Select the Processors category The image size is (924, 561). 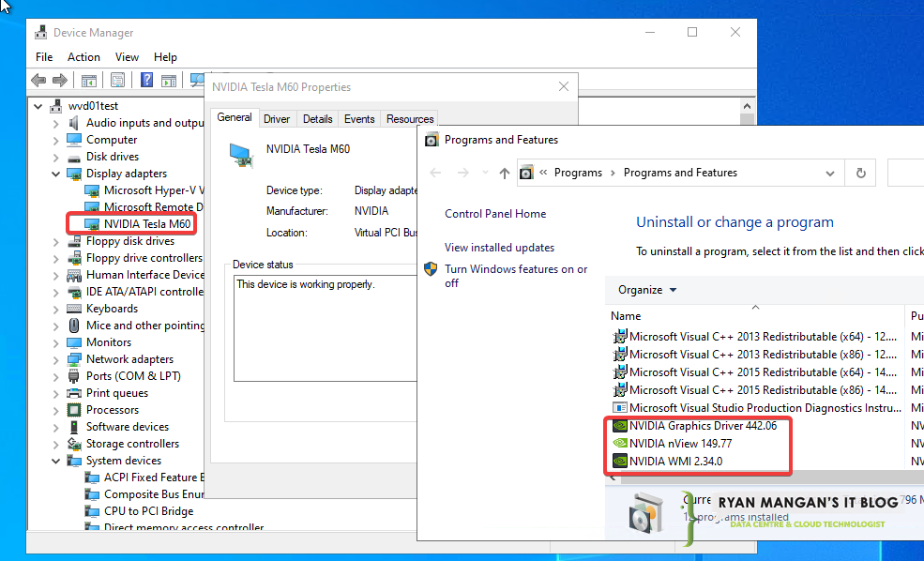[x=113, y=410]
